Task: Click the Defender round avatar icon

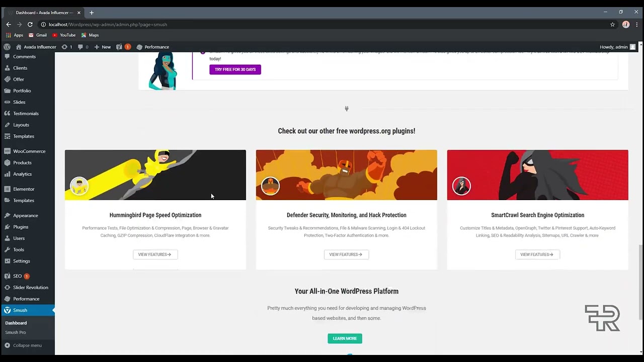Action: (x=270, y=186)
